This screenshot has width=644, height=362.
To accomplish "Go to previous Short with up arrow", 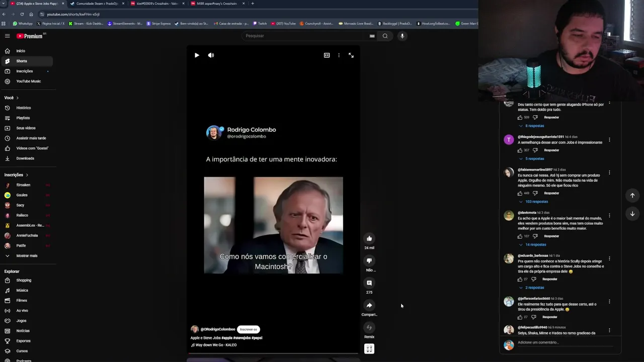I will point(632,195).
